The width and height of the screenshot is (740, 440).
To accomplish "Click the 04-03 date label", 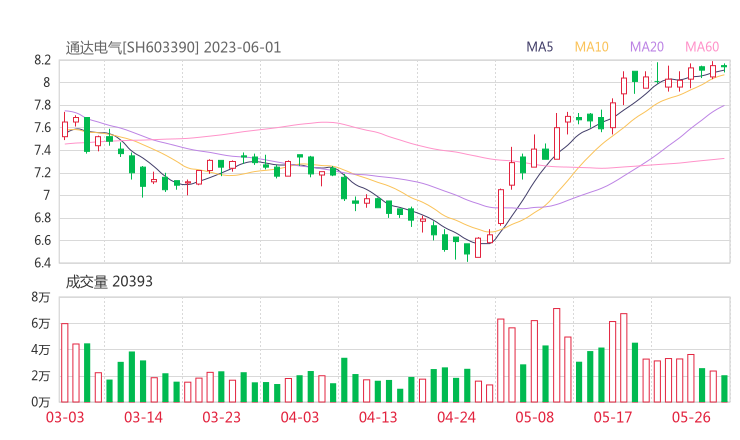I will click(300, 417).
